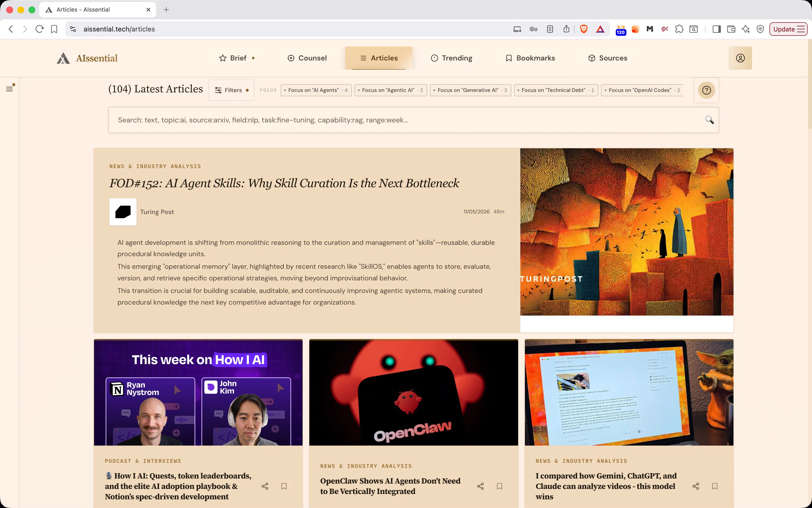Click the browser forward arrow
812x508 pixels.
[x=25, y=29]
